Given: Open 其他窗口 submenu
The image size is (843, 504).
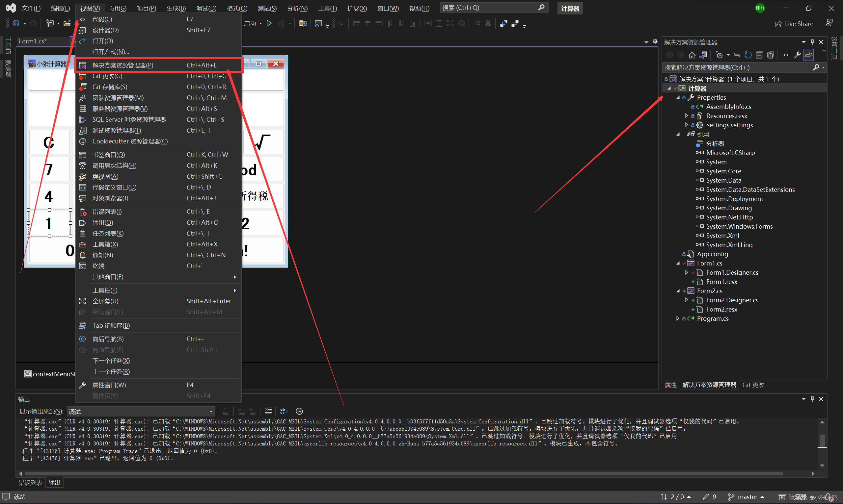Looking at the screenshot, I should pos(158,277).
